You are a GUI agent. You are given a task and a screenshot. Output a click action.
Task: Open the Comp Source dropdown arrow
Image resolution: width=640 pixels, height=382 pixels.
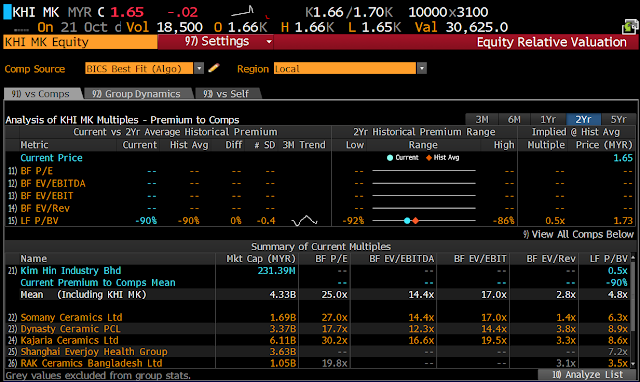coord(199,68)
